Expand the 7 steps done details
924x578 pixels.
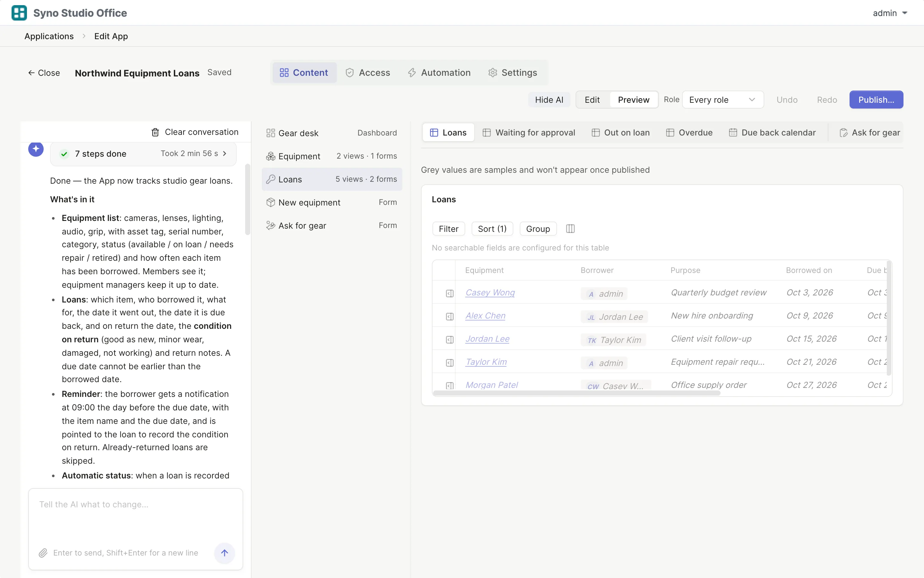143,154
